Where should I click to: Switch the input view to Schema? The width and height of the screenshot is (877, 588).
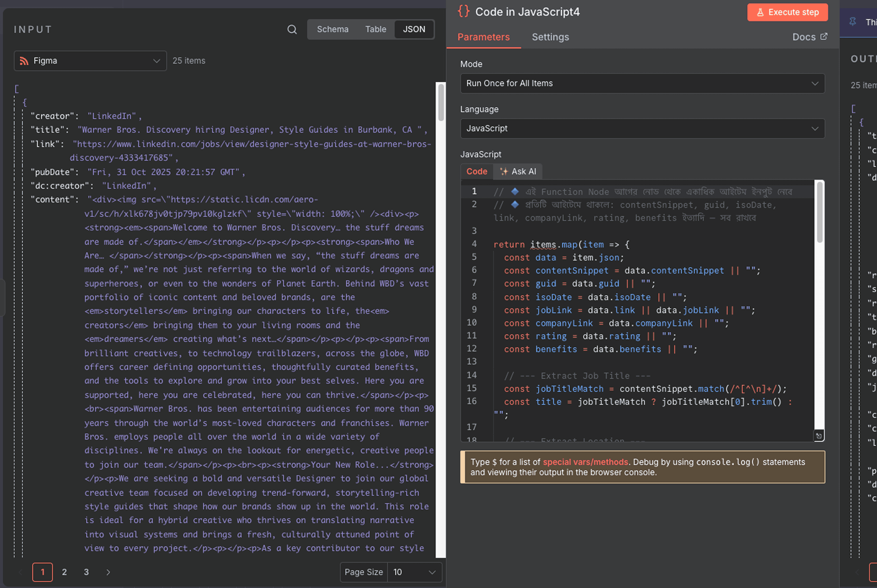[x=332, y=29]
